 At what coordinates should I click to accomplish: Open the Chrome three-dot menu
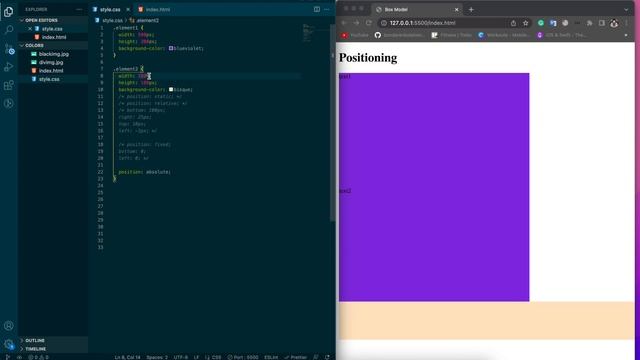[x=627, y=23]
